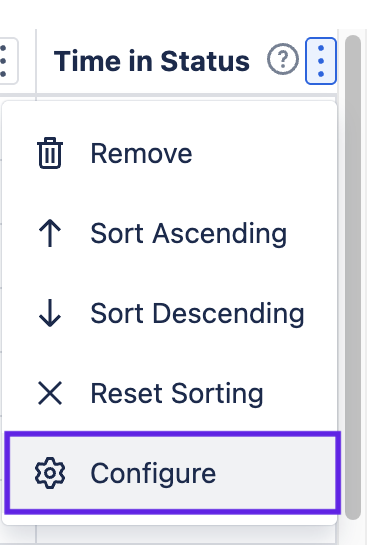Viewport: 369px width, 545px height.
Task: Click the Time in Status column title
Action: pyautogui.click(x=152, y=61)
